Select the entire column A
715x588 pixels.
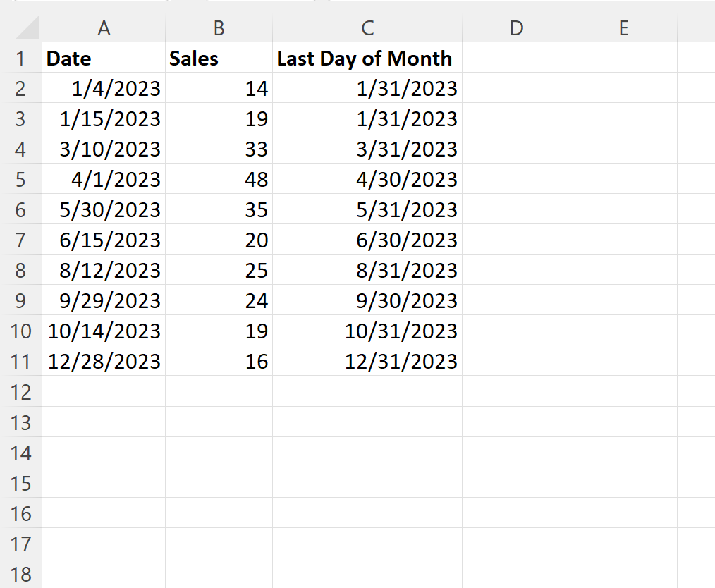click(x=104, y=28)
